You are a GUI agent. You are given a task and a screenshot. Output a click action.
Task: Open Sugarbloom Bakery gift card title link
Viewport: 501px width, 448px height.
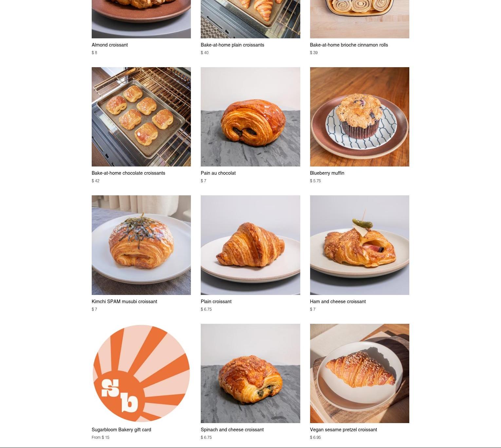click(121, 430)
